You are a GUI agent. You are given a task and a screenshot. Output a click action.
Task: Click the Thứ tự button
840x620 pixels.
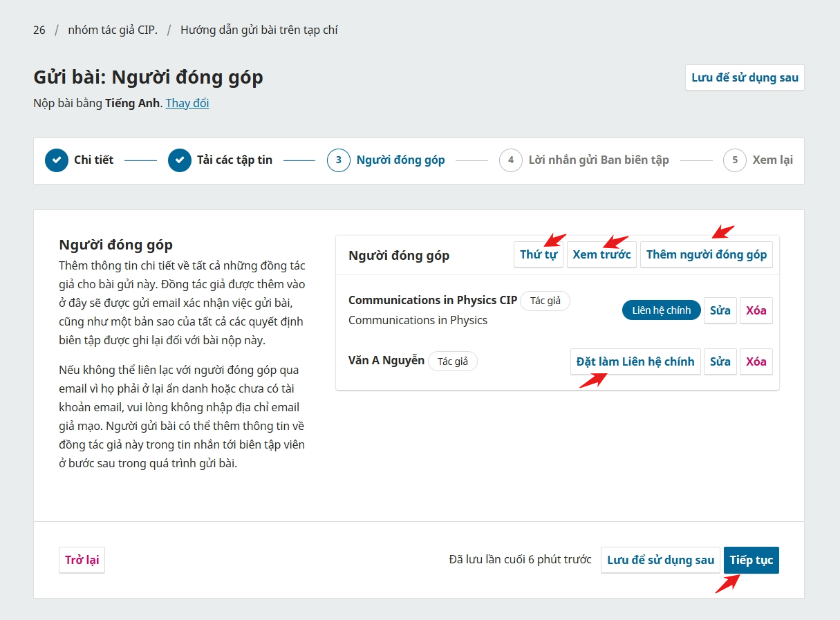pos(539,254)
